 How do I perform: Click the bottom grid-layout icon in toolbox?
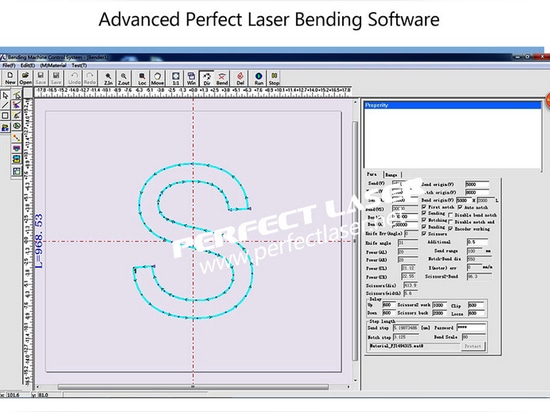[x=16, y=171]
